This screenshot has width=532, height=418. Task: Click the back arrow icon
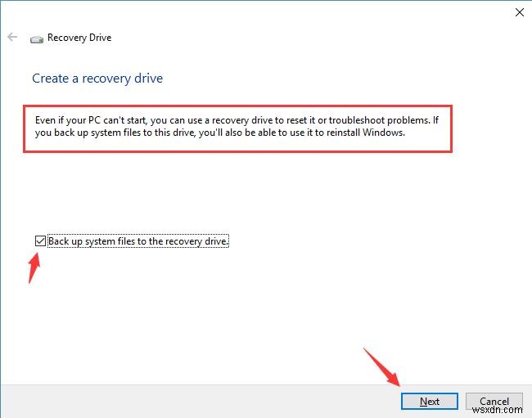pyautogui.click(x=12, y=37)
